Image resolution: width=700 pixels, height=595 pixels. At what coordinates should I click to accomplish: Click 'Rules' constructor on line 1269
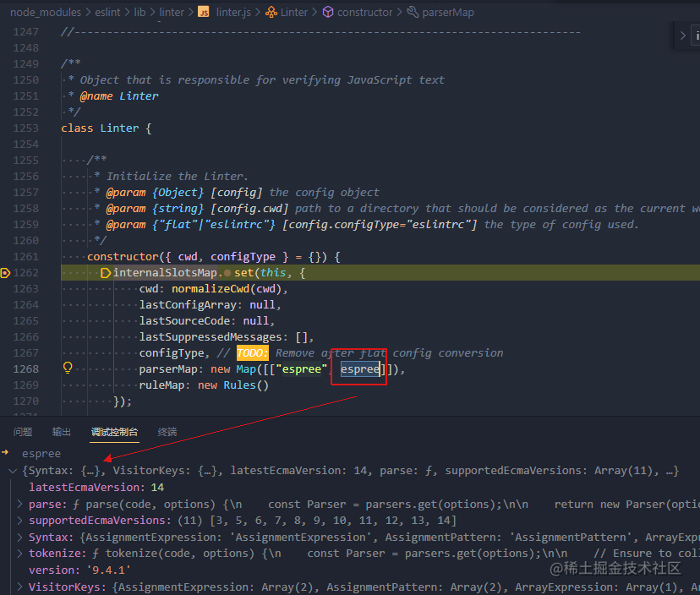coord(239,385)
